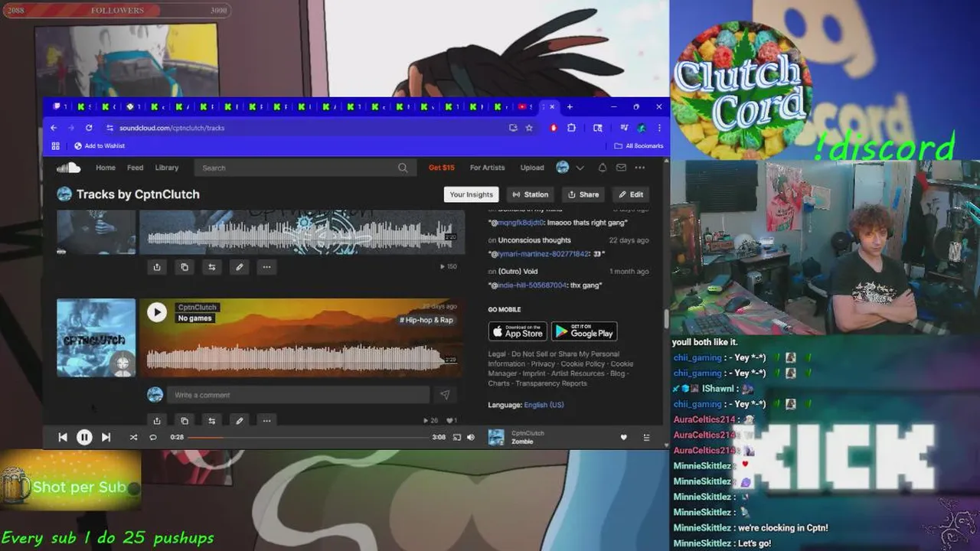Pause the currently playing track
The image size is (980, 551).
point(84,437)
